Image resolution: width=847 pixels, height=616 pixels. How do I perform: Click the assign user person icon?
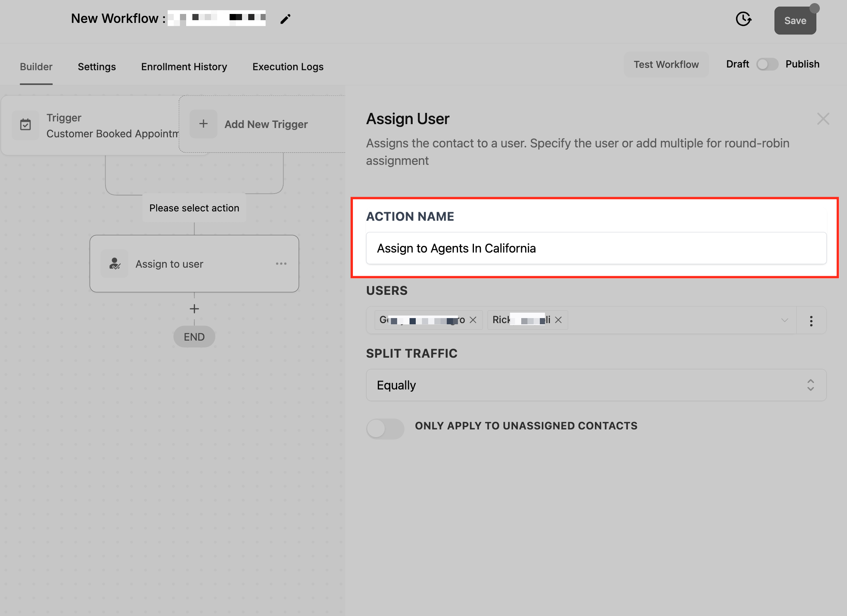(x=114, y=264)
